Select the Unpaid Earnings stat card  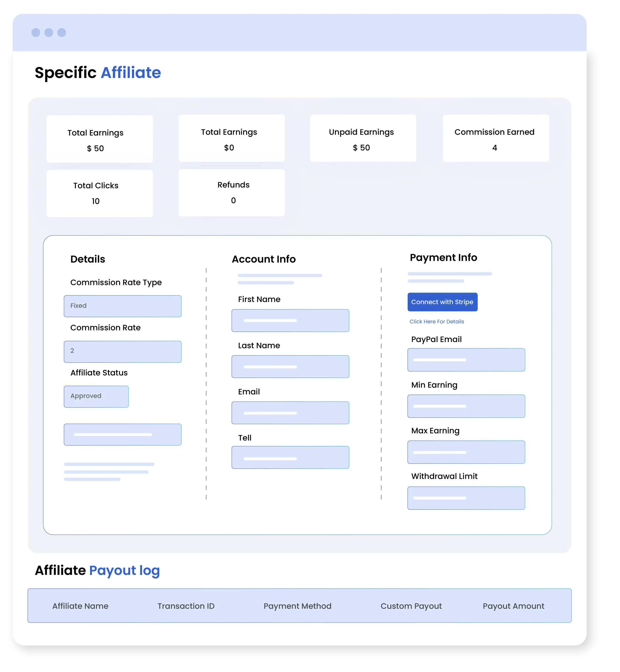pos(363,138)
